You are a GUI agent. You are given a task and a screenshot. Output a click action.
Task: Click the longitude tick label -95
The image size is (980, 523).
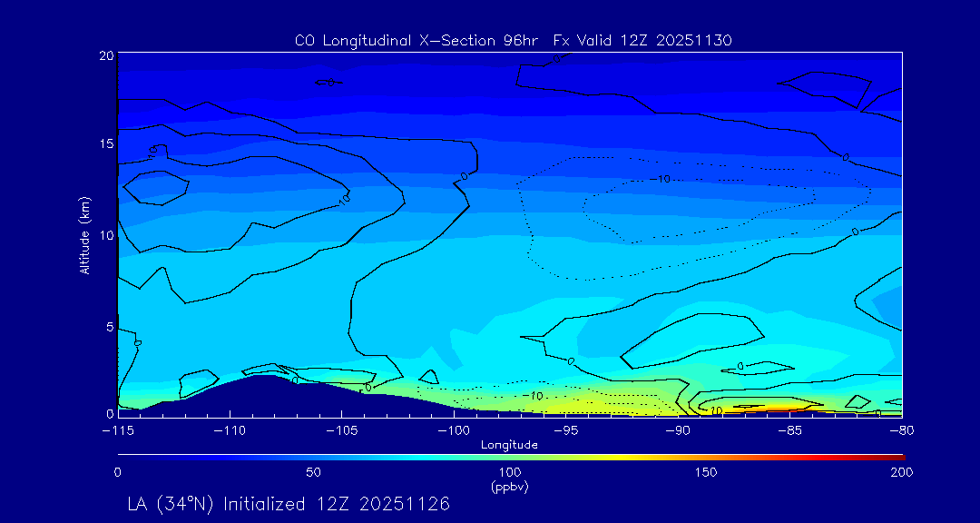(x=566, y=431)
